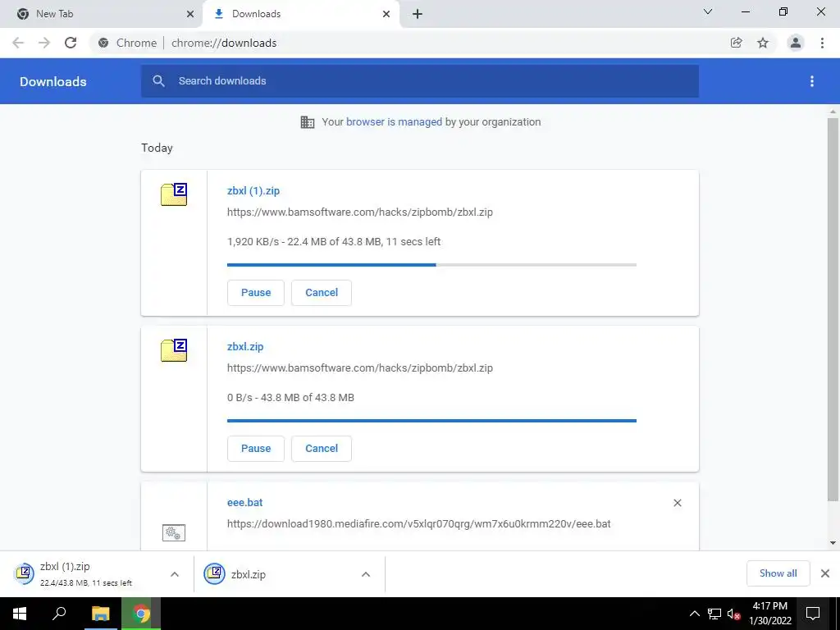This screenshot has width=840, height=630.
Task: Expand options for zbxl (1).zip shelf item
Action: (x=175, y=574)
